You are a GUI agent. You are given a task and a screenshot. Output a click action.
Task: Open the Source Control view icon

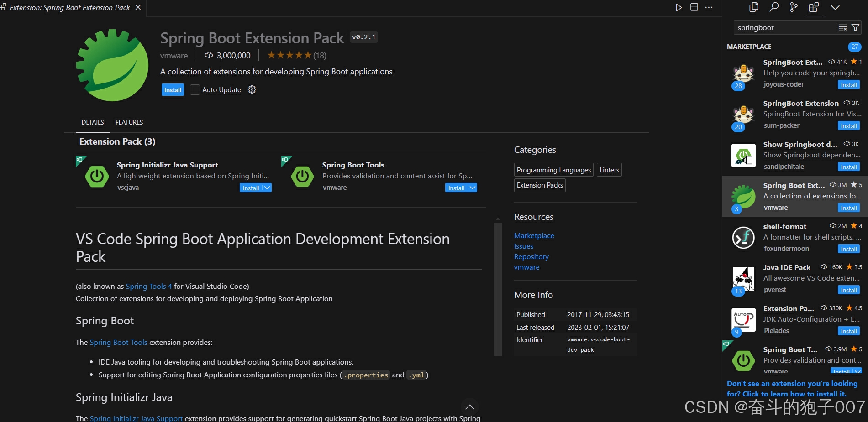794,7
